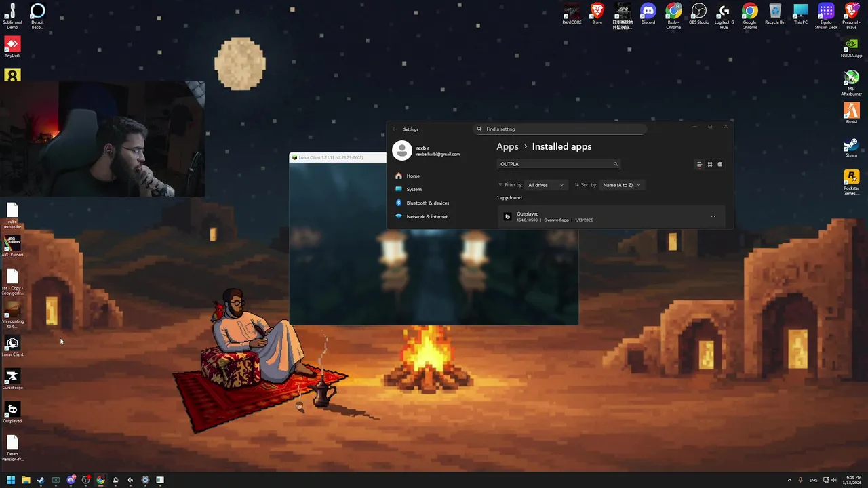
Task: Open Bluetooth & devices in Settings sidebar
Action: click(429, 203)
